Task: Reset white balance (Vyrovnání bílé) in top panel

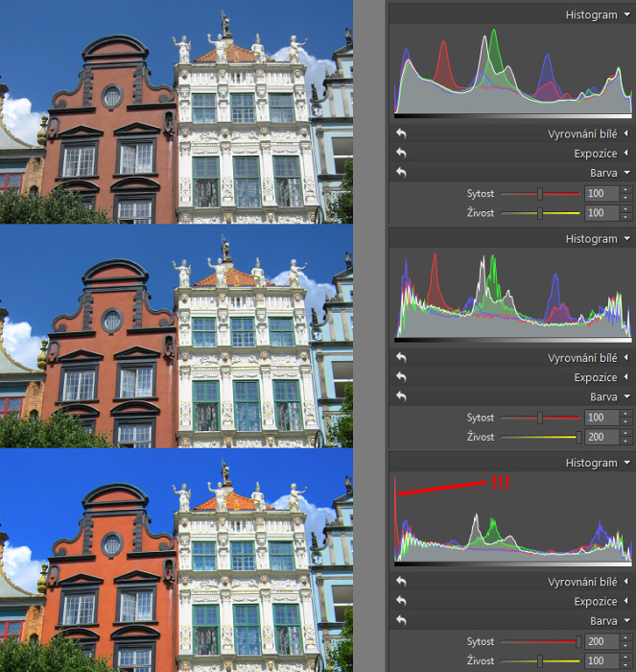Action: 401,134
